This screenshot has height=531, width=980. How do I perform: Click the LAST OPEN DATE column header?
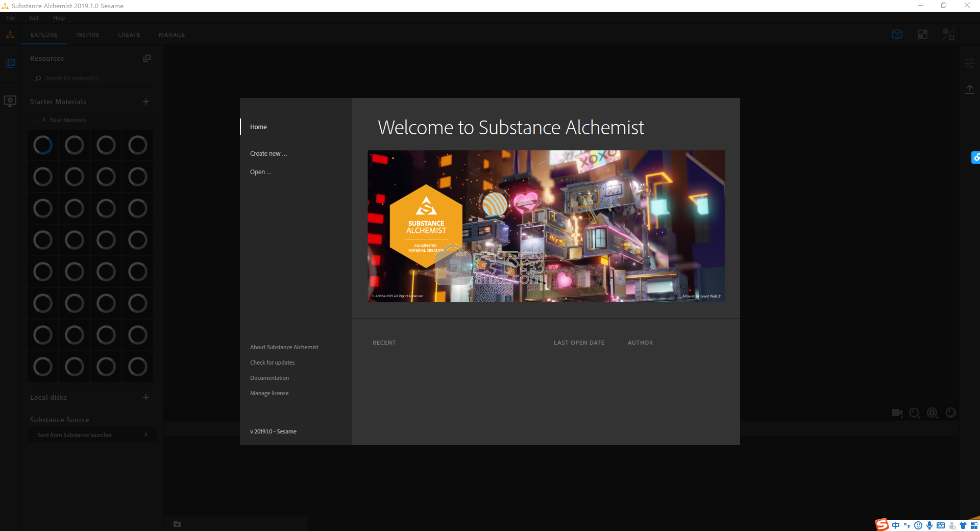tap(579, 343)
